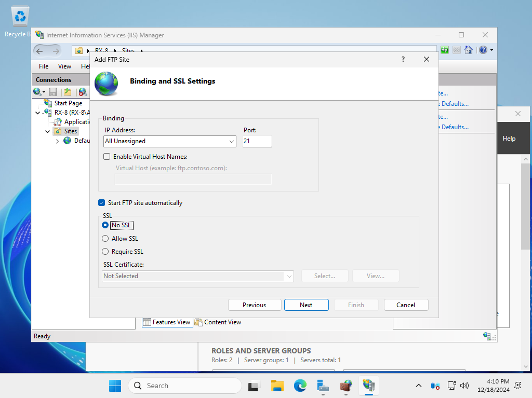The height and width of the screenshot is (398, 532).
Task: Switch to Content View tab
Action: tap(218, 322)
